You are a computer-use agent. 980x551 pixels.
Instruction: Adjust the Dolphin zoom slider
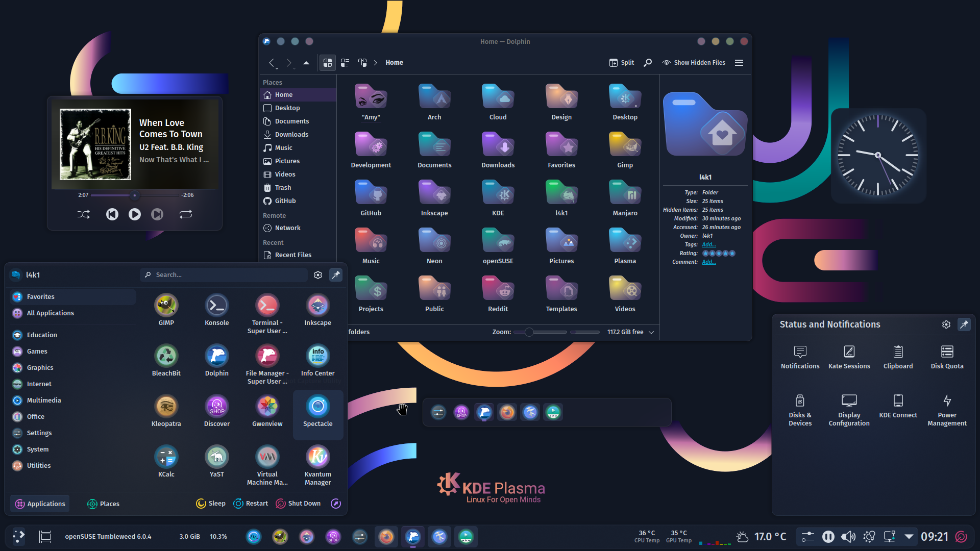540,332
